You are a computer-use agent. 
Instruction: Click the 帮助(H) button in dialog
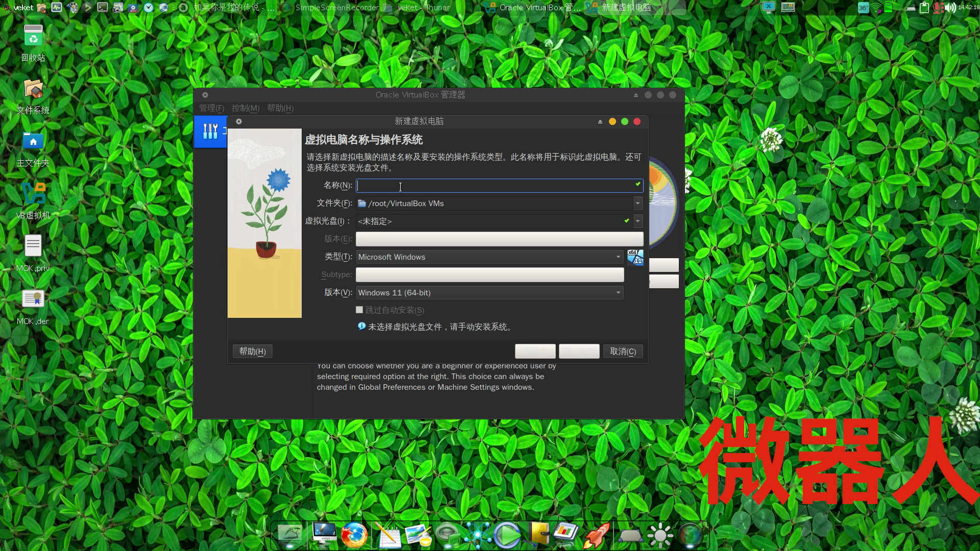252,351
